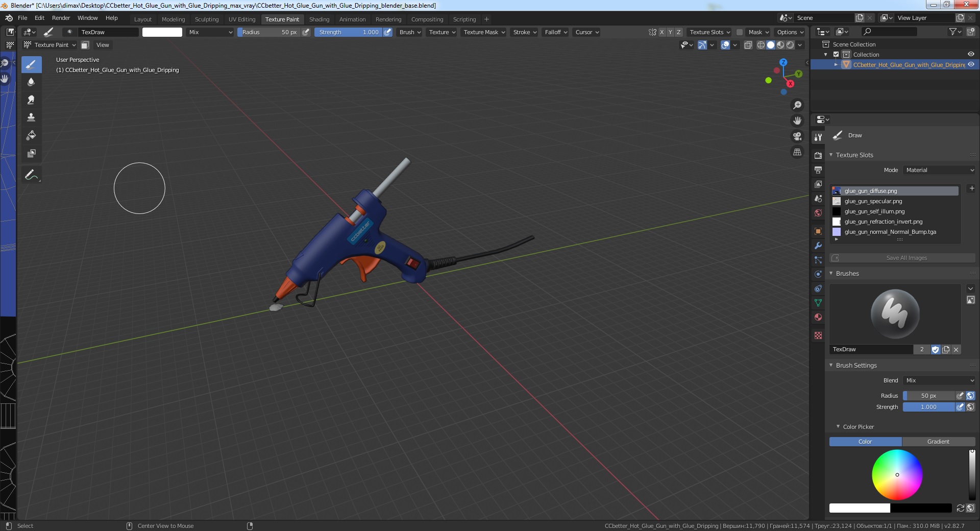Open the Falloff popover

[555, 32]
